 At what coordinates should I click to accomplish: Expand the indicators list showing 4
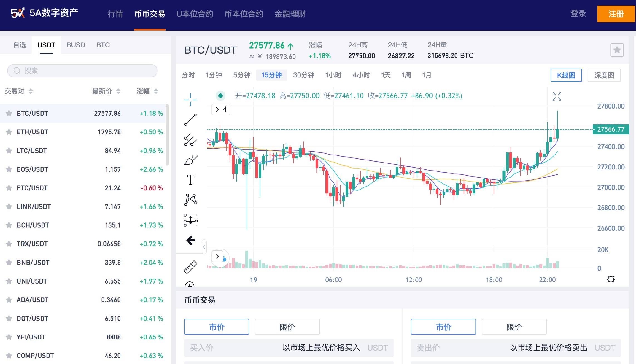[x=220, y=109]
